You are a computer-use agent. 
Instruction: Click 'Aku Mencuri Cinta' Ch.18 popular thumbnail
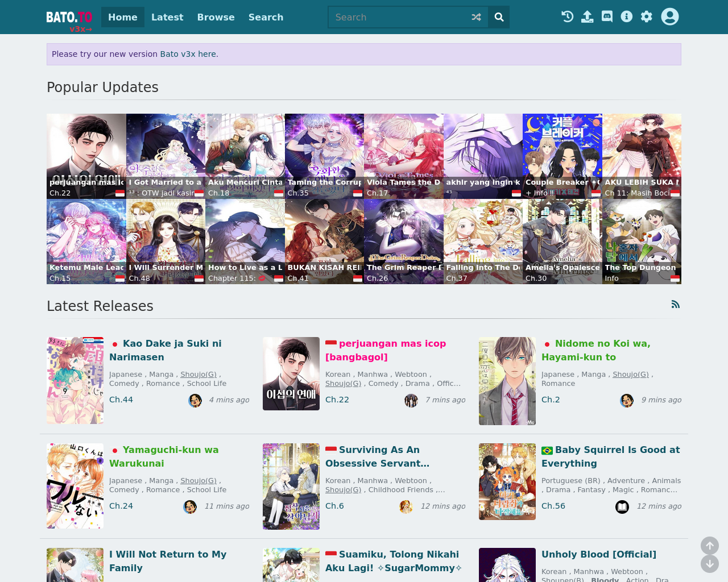pos(245,156)
